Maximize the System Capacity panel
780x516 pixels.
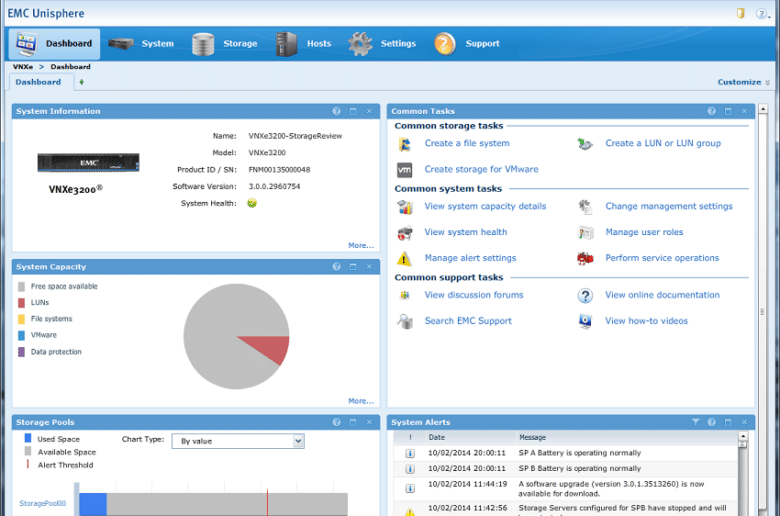(x=353, y=267)
